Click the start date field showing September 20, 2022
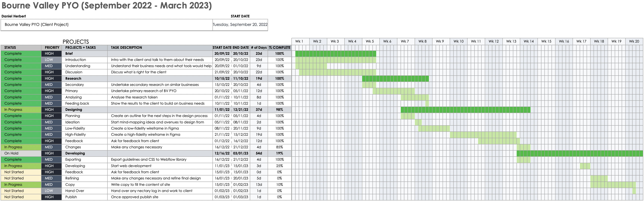This screenshot has width=644, height=201. [x=240, y=25]
